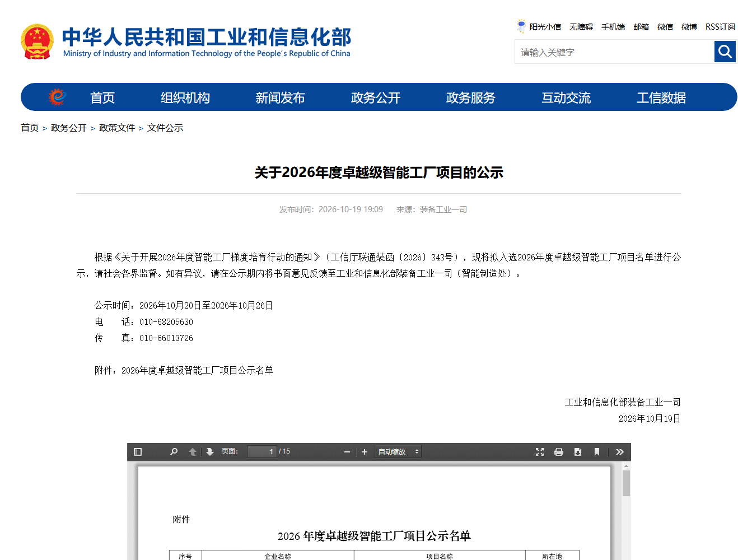Download the PDF attachment
738x560 pixels.
pyautogui.click(x=578, y=452)
